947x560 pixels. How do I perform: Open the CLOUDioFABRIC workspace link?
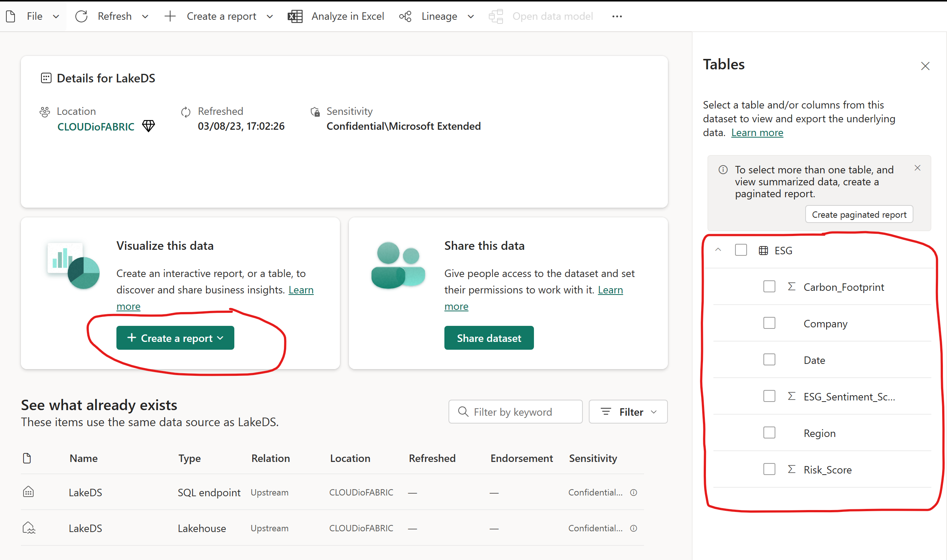[x=96, y=127]
